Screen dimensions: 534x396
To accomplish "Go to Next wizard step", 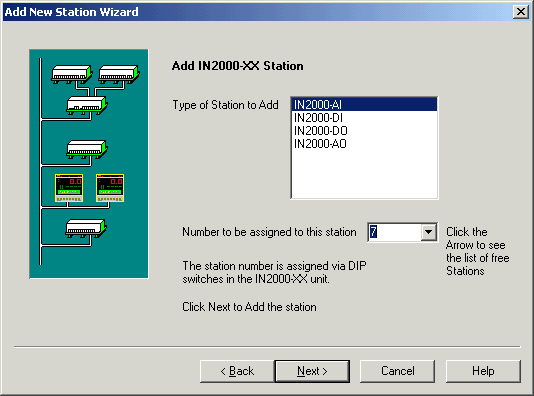I will coord(312,371).
